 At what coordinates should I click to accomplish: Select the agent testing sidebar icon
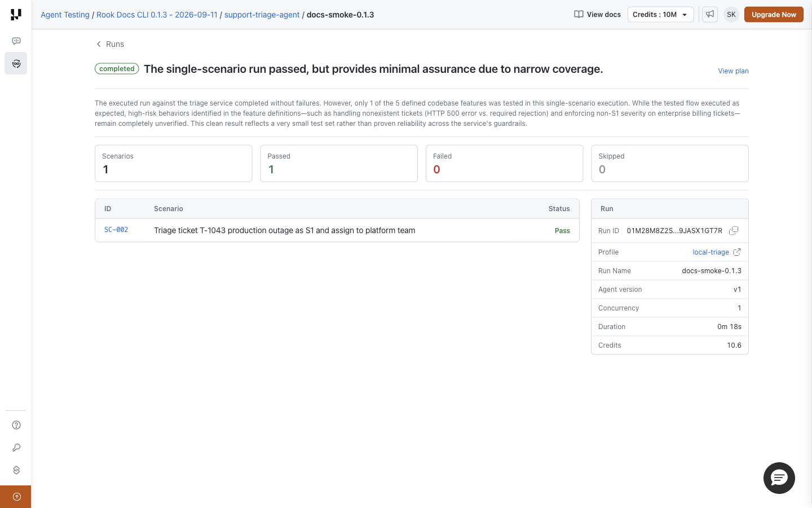(16, 63)
